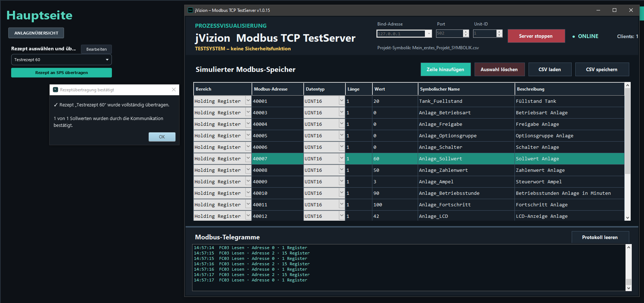Click Rezept an SPS übertragen
Image resolution: width=644 pixels, height=303 pixels.
click(x=62, y=73)
